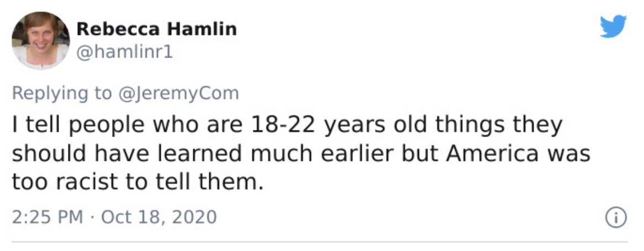Click 'tell them.' at the tweet's end

209,182
